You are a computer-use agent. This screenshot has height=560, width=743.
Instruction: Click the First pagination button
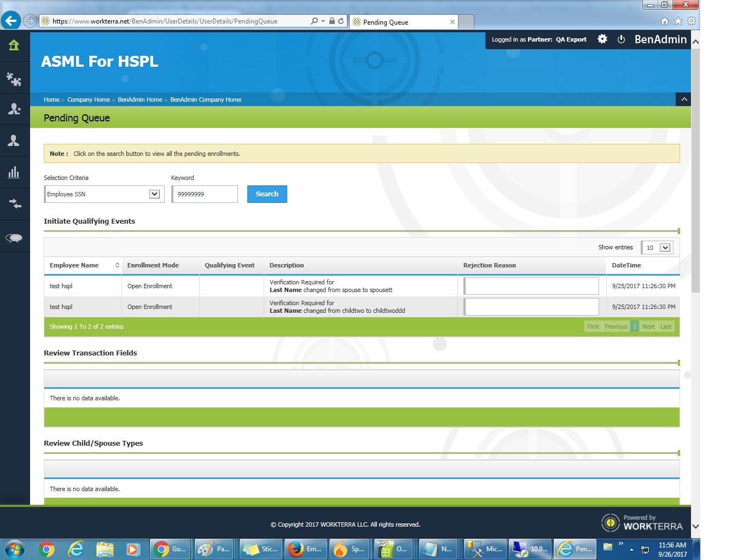[x=593, y=326]
